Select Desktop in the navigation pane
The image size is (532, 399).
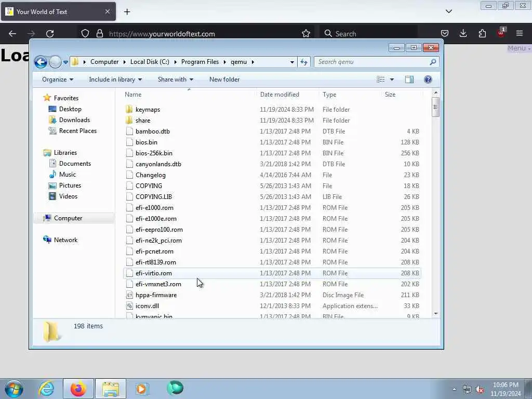[x=70, y=109]
